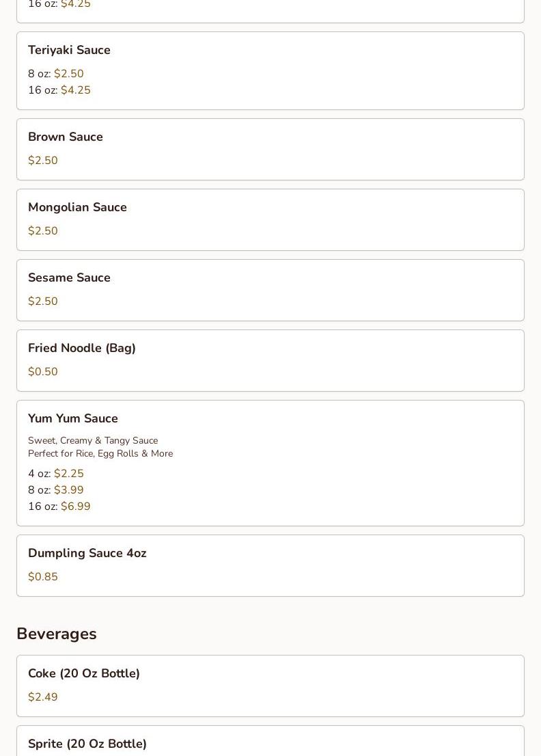
Task: Select Teriyaki Sauce 16 oz price option
Action: [59, 90]
